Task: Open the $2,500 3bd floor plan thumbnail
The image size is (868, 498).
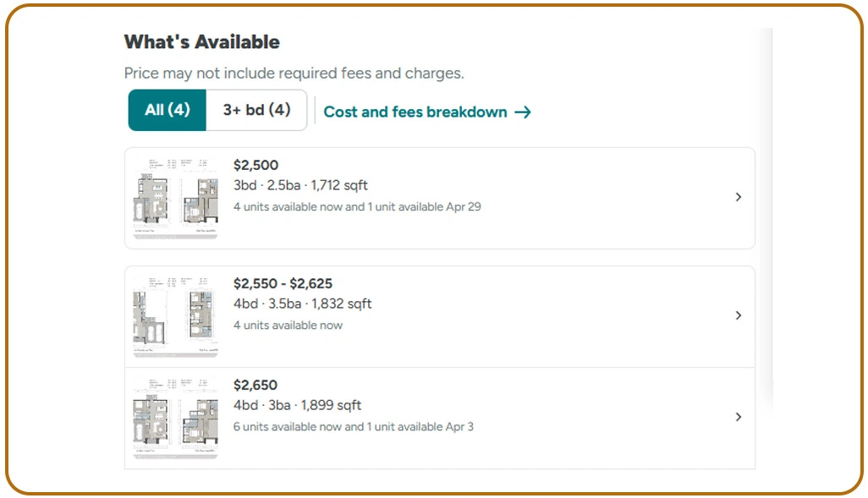Action: coord(174,197)
